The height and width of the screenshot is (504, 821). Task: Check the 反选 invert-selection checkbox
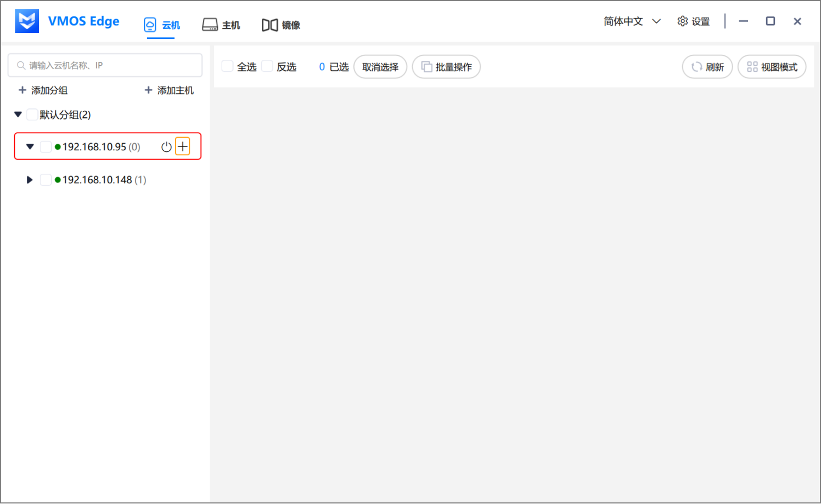click(267, 65)
